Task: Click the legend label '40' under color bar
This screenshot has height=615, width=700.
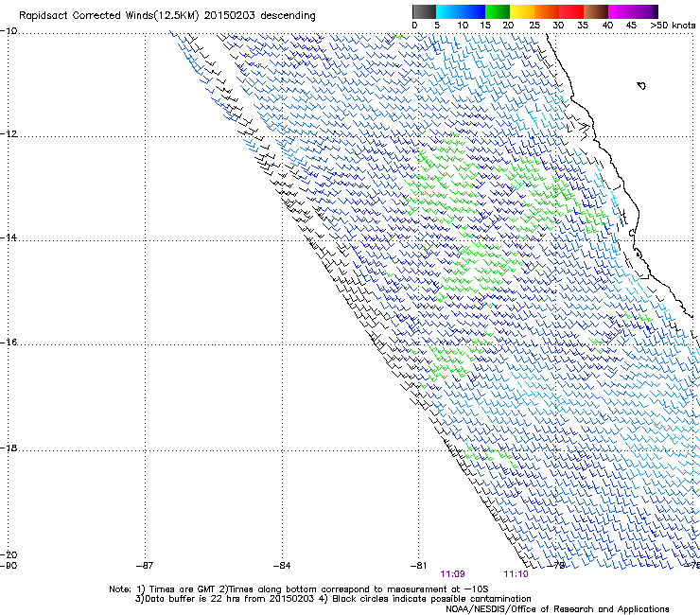Action: 607,26
